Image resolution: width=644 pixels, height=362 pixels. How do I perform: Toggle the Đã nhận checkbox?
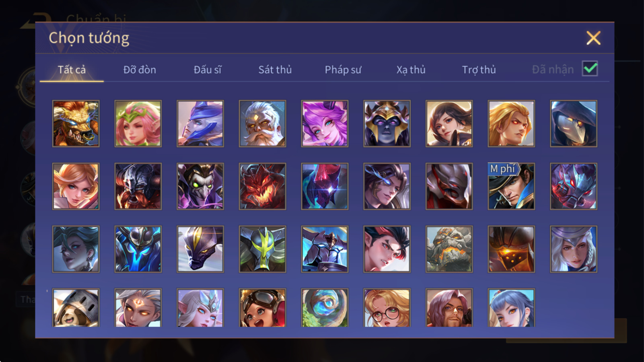pos(590,69)
